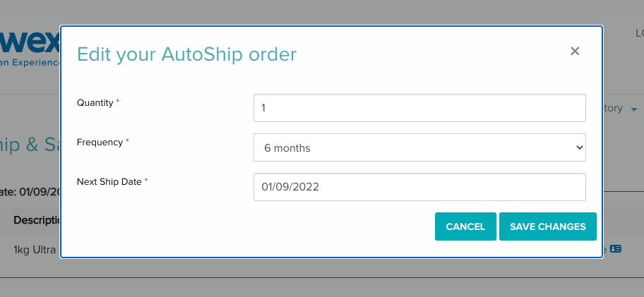Image resolution: width=644 pixels, height=297 pixels.
Task: Click the Next Ship Date field
Action: coord(419,187)
